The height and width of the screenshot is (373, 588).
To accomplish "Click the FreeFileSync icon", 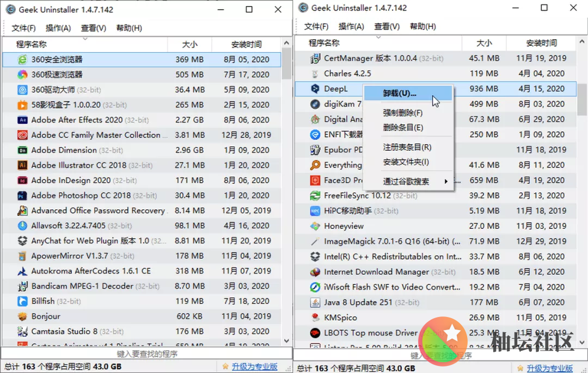I will pyautogui.click(x=315, y=196).
